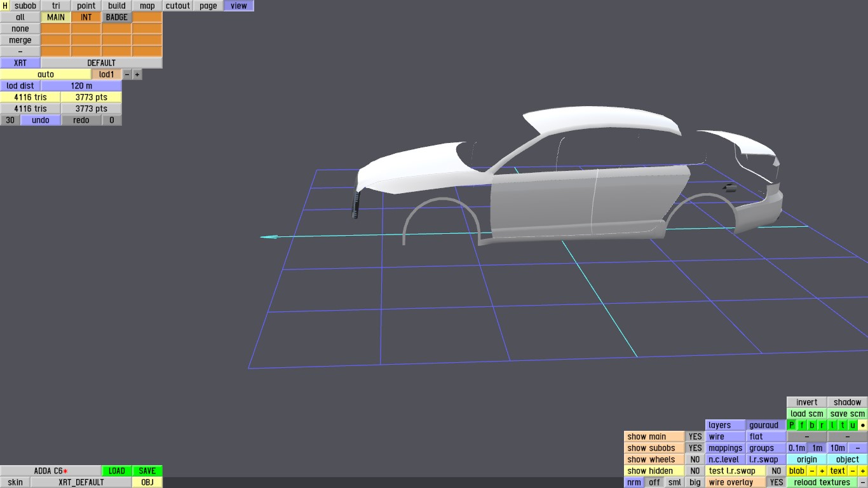868x488 pixels.
Task: Open the map tab
Action: click(x=147, y=6)
